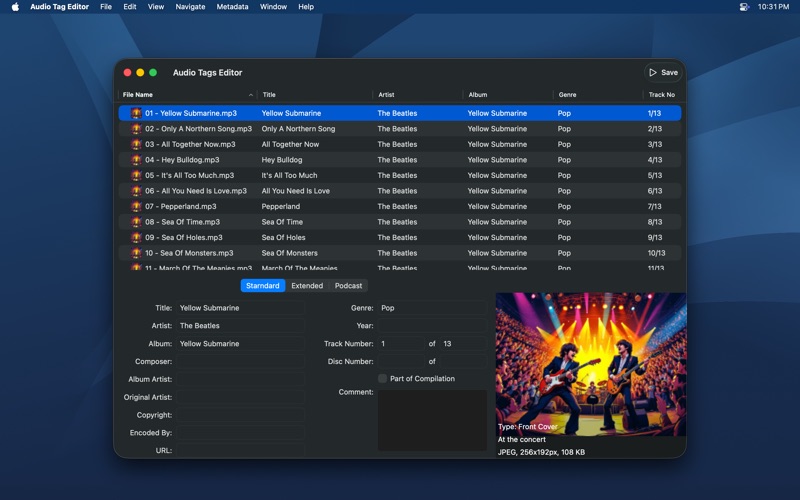Click the file icon for 09 - Sea Of Holes.mp3

coord(136,238)
